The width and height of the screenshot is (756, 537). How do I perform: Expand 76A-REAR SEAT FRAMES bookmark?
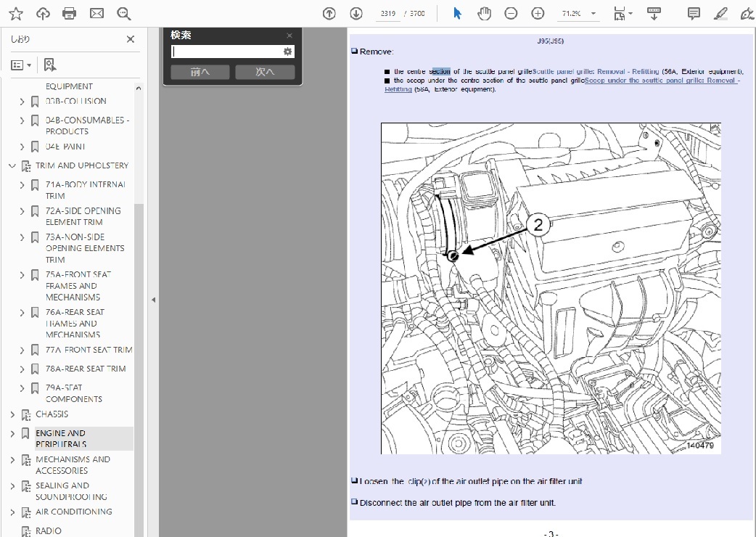[22, 313]
